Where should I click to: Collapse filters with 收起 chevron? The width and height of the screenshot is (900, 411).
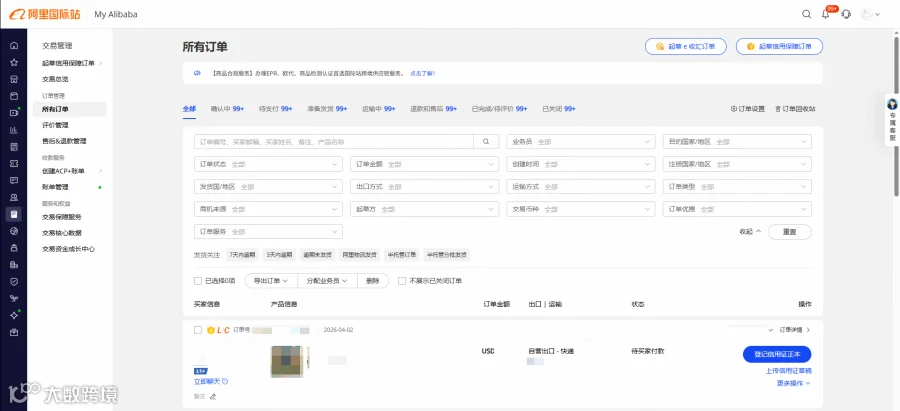click(x=750, y=231)
